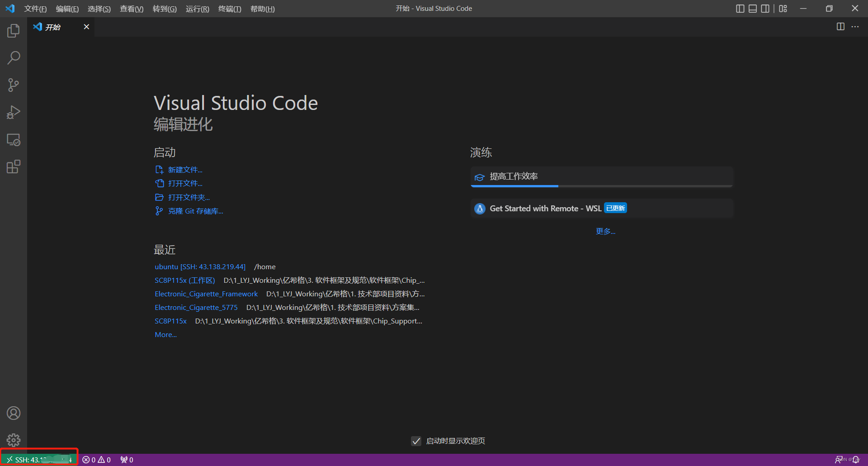Click the file icon beside 打开文件

[x=159, y=183]
